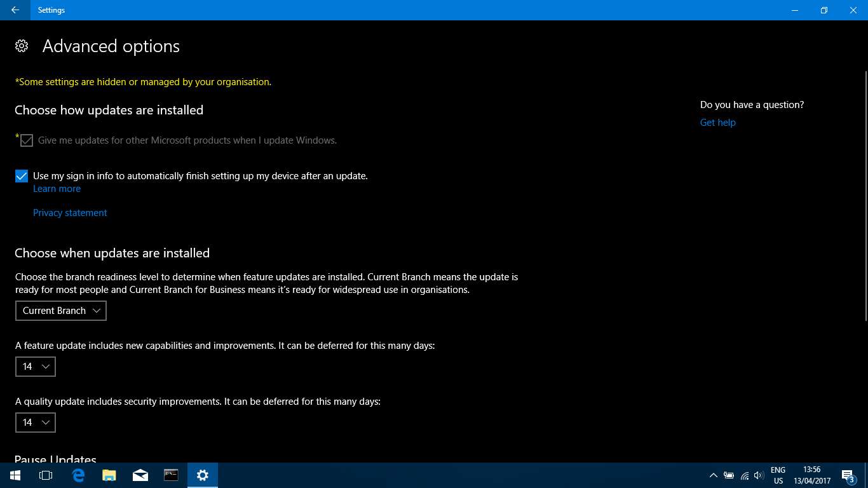Open the Windows Start menu
This screenshot has height=488, width=868.
[x=15, y=475]
